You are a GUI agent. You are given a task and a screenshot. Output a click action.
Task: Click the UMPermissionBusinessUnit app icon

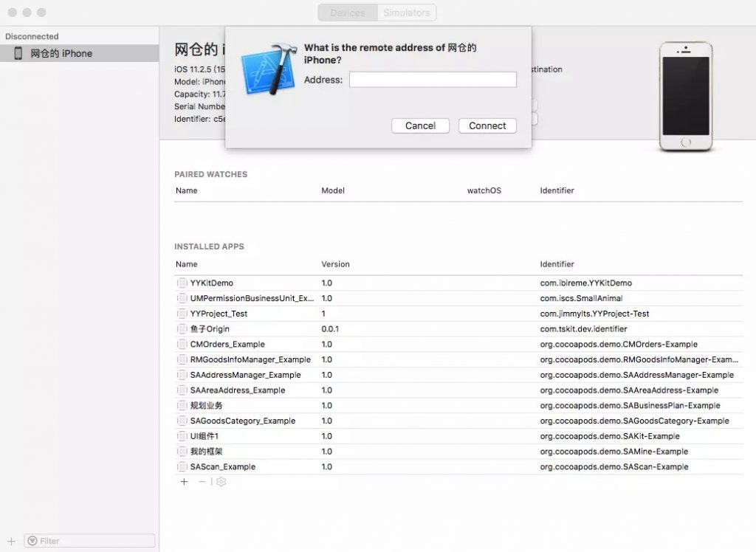point(182,298)
